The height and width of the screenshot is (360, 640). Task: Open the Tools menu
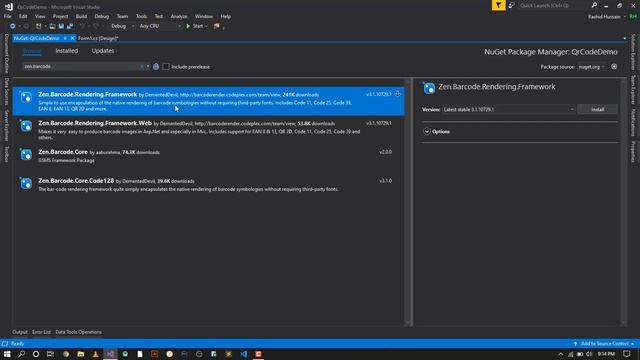[141, 16]
